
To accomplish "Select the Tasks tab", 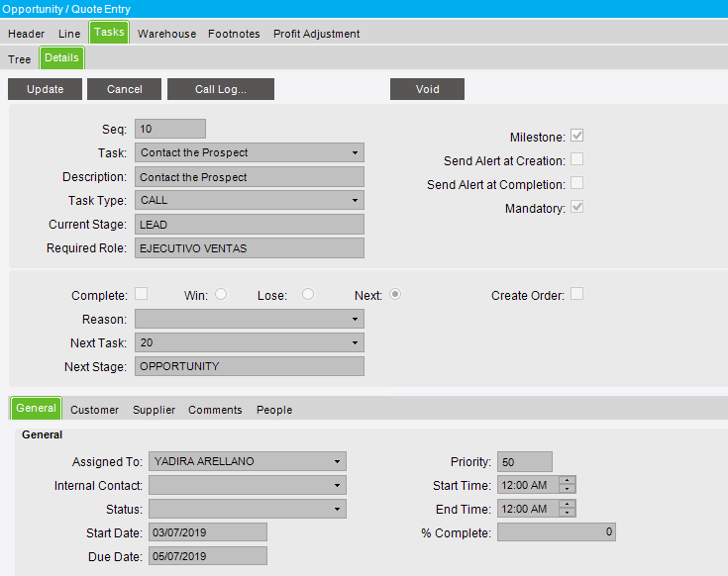I will (109, 32).
